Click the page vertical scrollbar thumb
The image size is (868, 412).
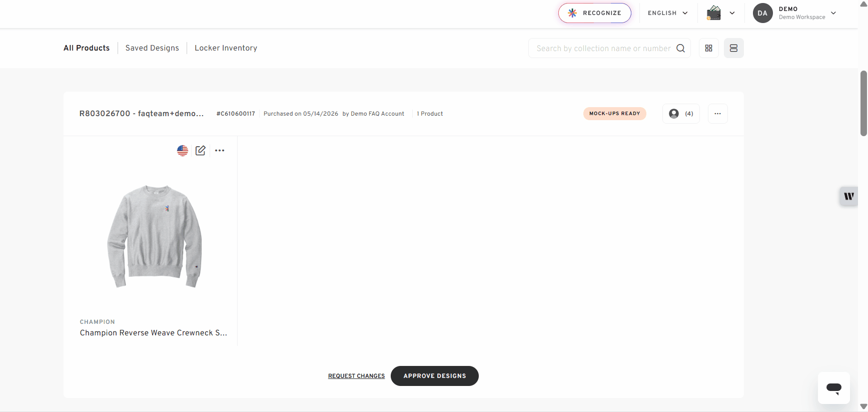(x=863, y=103)
